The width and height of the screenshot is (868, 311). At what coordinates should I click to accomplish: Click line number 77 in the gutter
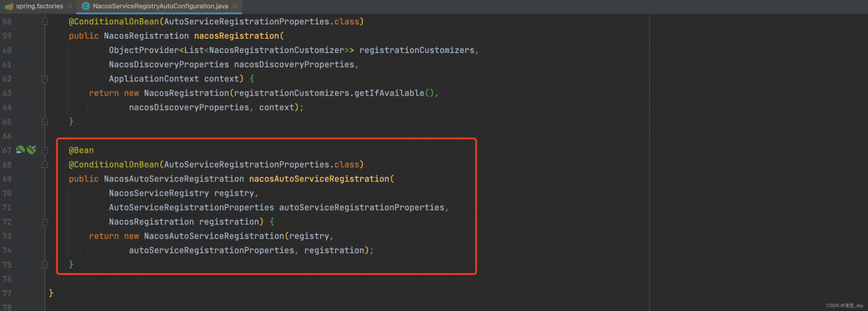[x=6, y=293]
